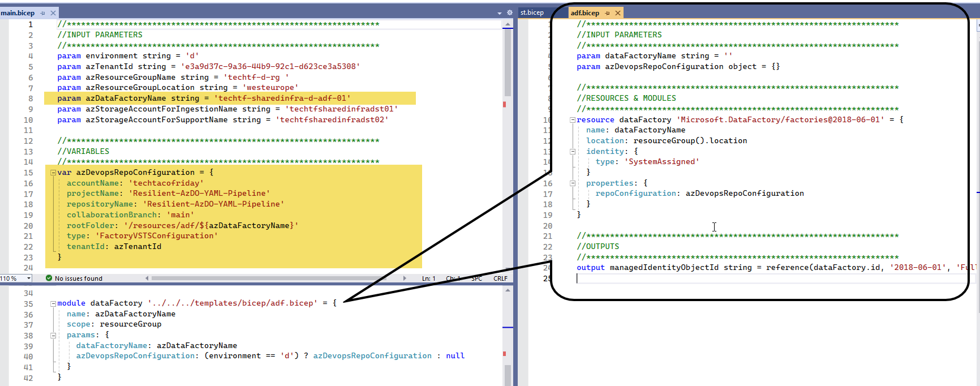The height and width of the screenshot is (386, 980).
Task: Open the 110 % zoom dropdown
Action: [x=29, y=278]
